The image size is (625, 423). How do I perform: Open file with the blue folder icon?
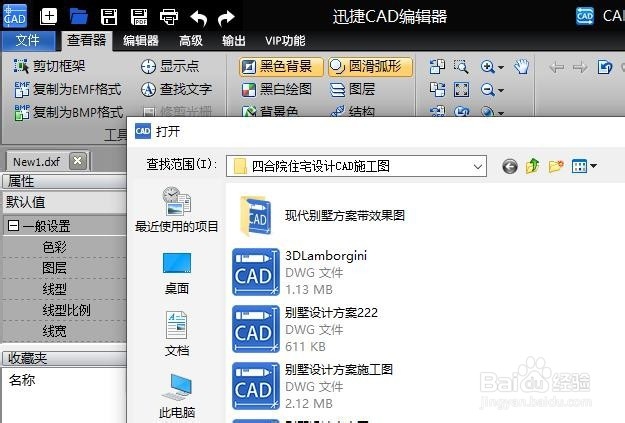coord(79,17)
